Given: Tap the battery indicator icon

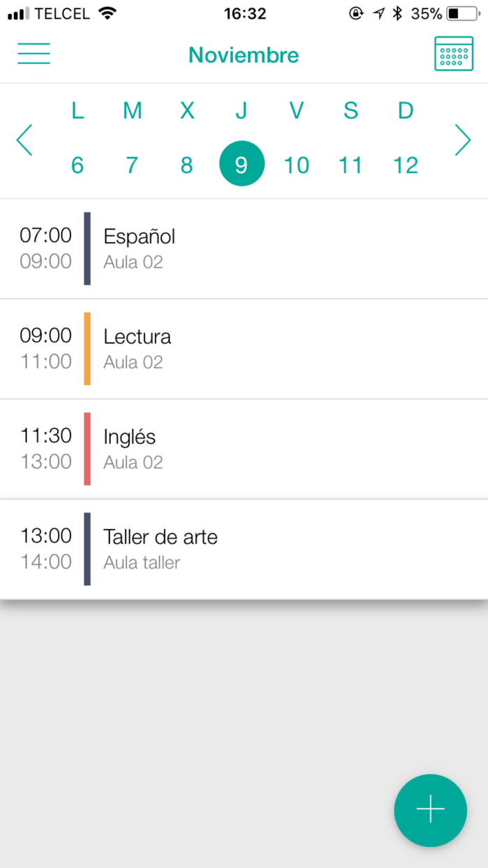Looking at the screenshot, I should (463, 13).
